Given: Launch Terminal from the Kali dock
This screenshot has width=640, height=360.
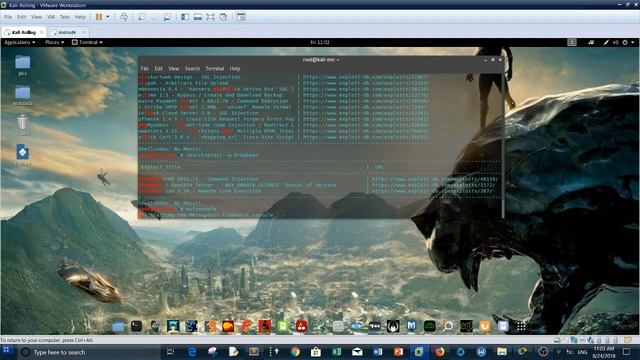Looking at the screenshot, I should pyautogui.click(x=136, y=326).
